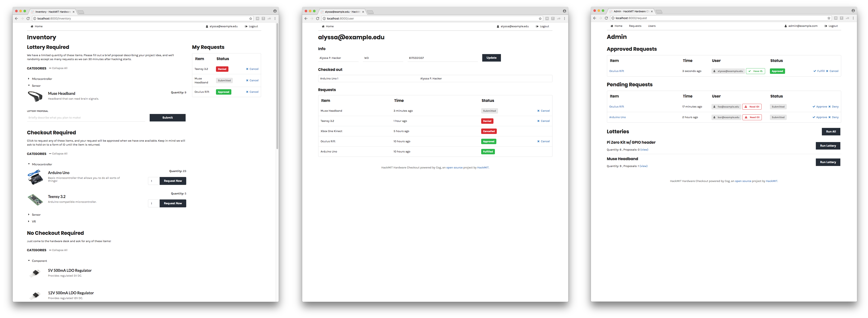Expand the VR category
The height and width of the screenshot is (318, 868).
(32, 221)
